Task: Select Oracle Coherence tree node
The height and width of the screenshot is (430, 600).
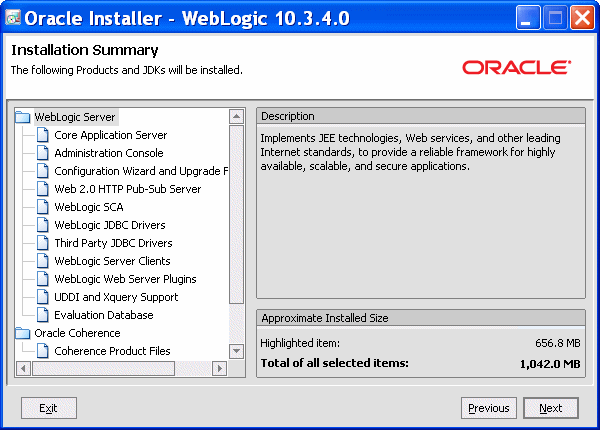Action: pos(77,333)
